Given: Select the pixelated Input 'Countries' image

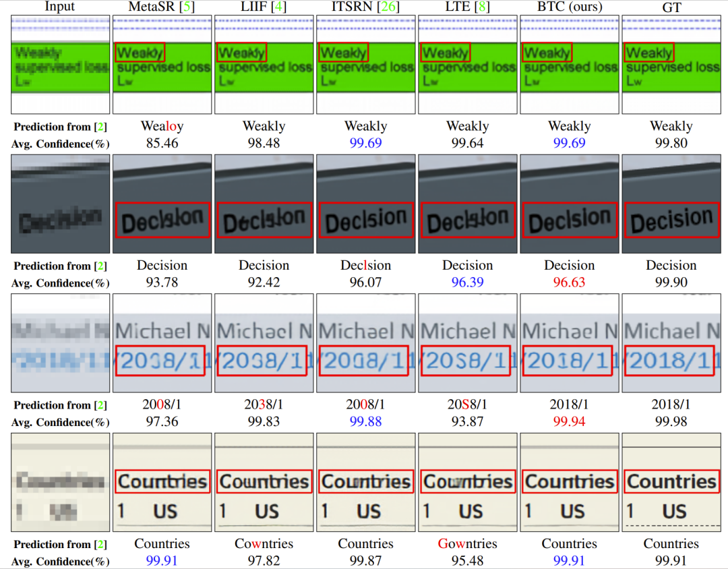Looking at the screenshot, I should click(60, 482).
